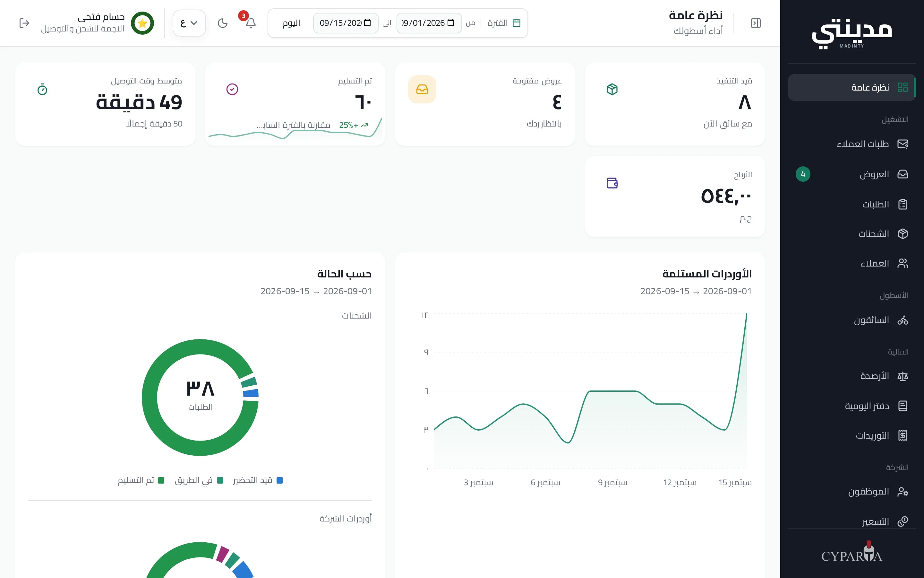Click the star user avatar

142,23
